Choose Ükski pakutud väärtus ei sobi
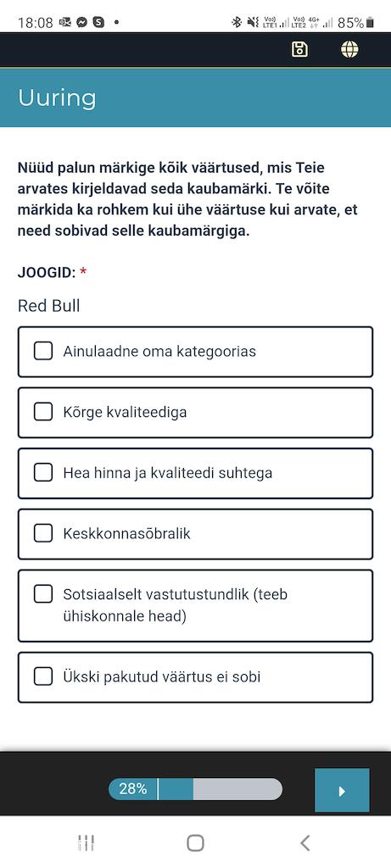Viewport: 391px width, 868px height. [195, 677]
